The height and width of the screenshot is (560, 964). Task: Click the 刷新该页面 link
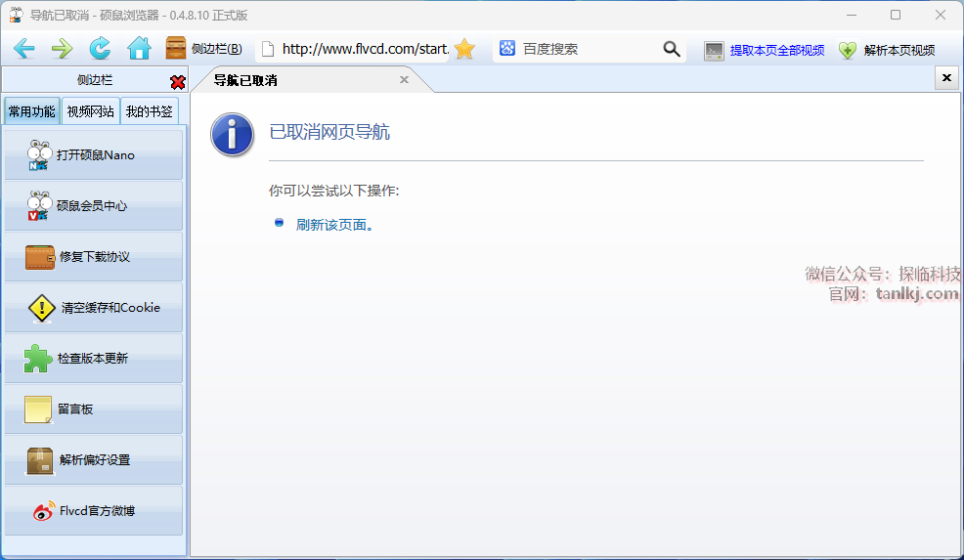click(334, 225)
